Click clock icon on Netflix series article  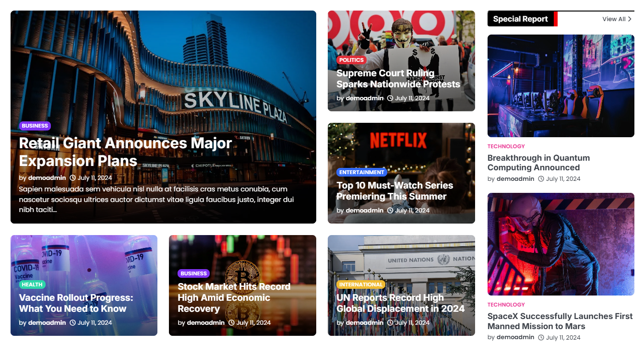(x=390, y=211)
